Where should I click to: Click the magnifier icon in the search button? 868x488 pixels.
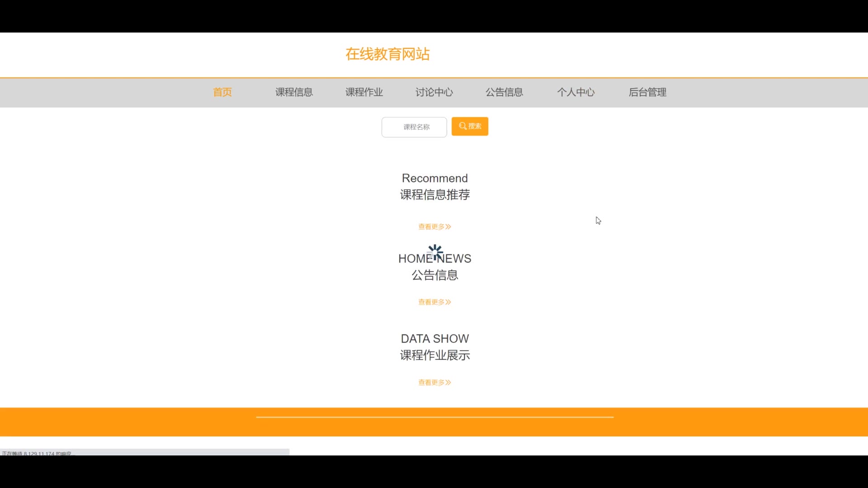point(462,126)
